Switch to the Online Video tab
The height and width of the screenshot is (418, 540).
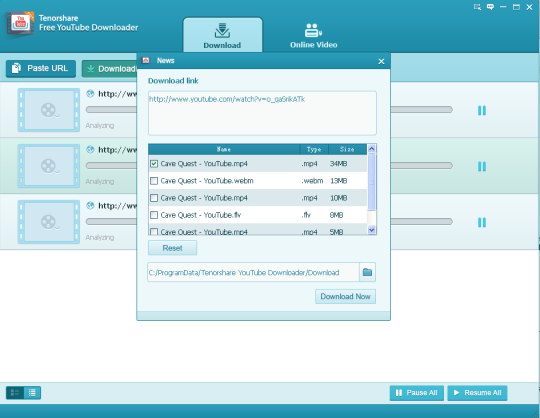click(x=313, y=35)
